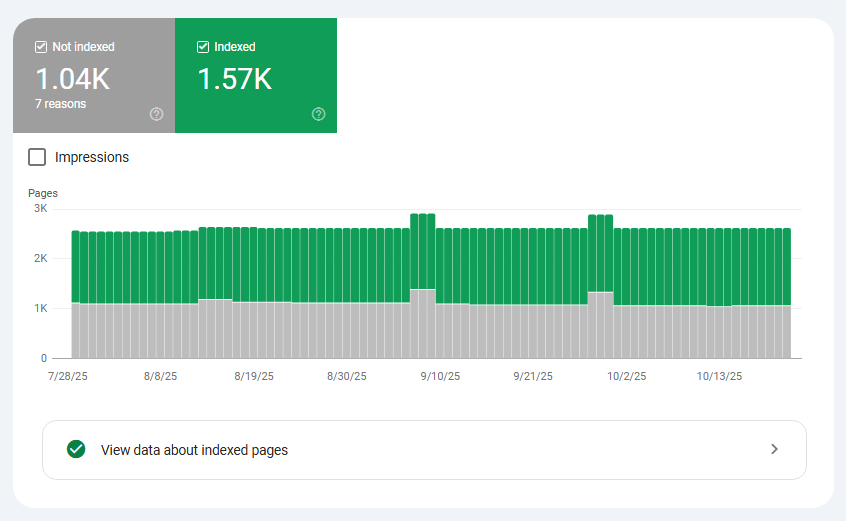Open View data about indexed pages
Screen dimensions: 846x521
[194, 450]
